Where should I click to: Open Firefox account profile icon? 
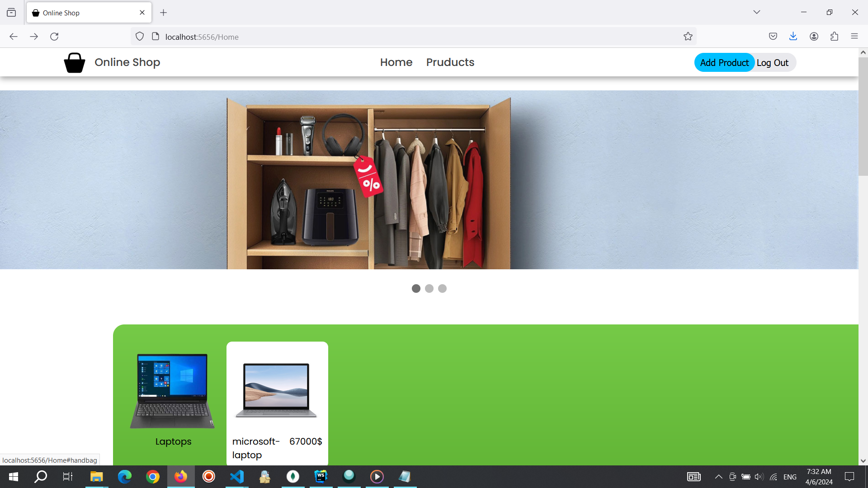click(x=814, y=37)
